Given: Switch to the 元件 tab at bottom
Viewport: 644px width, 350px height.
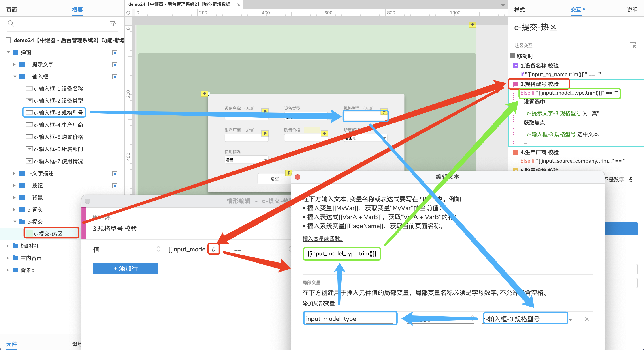Looking at the screenshot, I should pos(11,344).
